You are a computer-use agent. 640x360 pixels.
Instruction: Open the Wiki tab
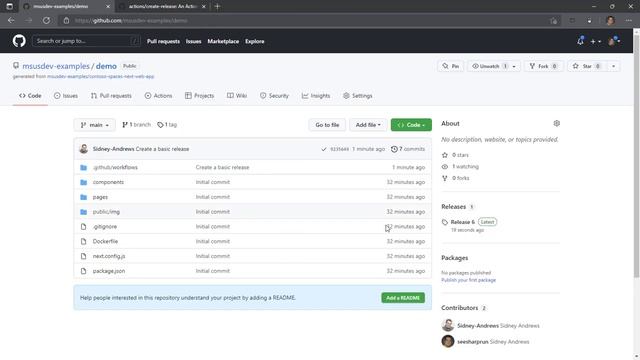[237, 96]
